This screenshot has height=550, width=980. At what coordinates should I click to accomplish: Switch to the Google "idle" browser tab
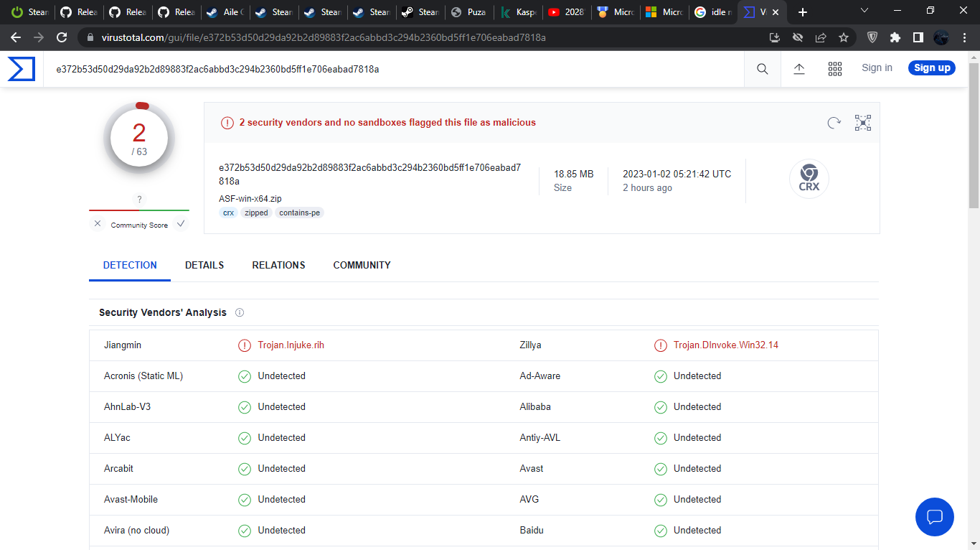click(x=713, y=12)
